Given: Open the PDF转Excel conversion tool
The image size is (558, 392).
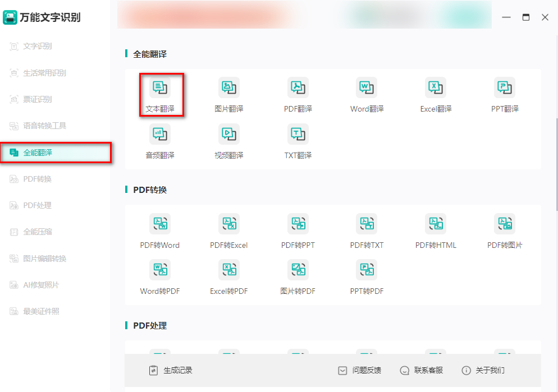Looking at the screenshot, I should pos(230,229).
